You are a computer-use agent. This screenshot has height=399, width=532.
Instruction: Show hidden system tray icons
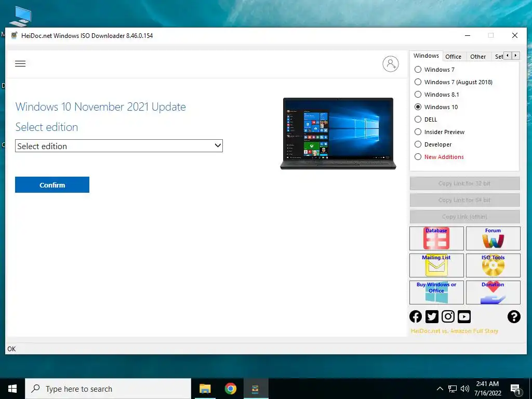tap(440, 389)
